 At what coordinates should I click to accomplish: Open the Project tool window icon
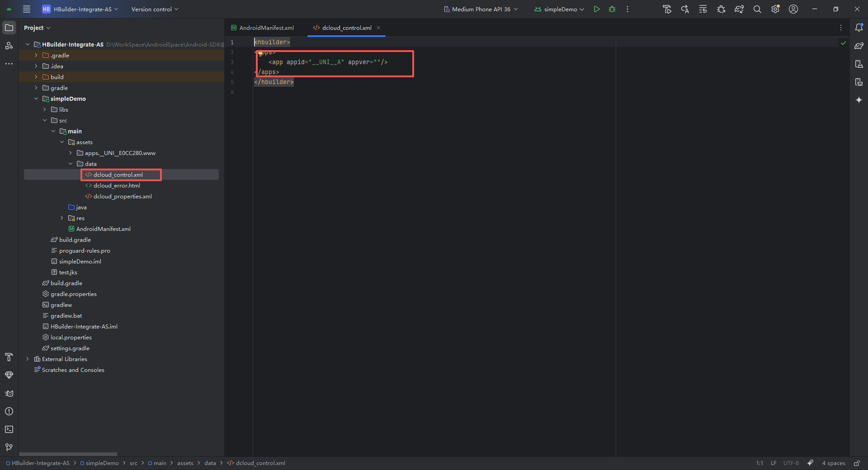pos(9,28)
